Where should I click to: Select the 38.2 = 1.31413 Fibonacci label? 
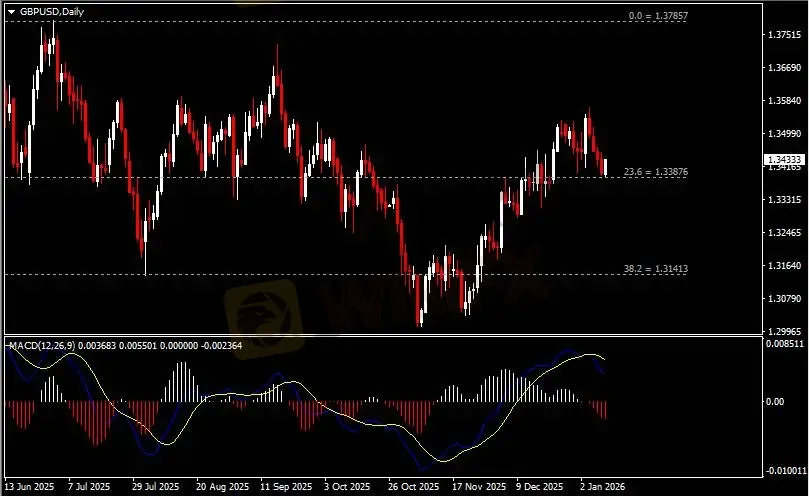coord(655,269)
